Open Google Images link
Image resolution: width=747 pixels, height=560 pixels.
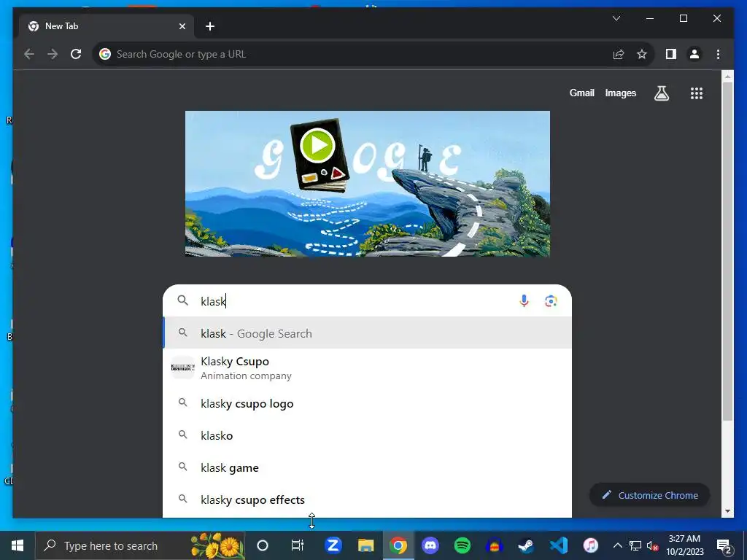click(620, 93)
